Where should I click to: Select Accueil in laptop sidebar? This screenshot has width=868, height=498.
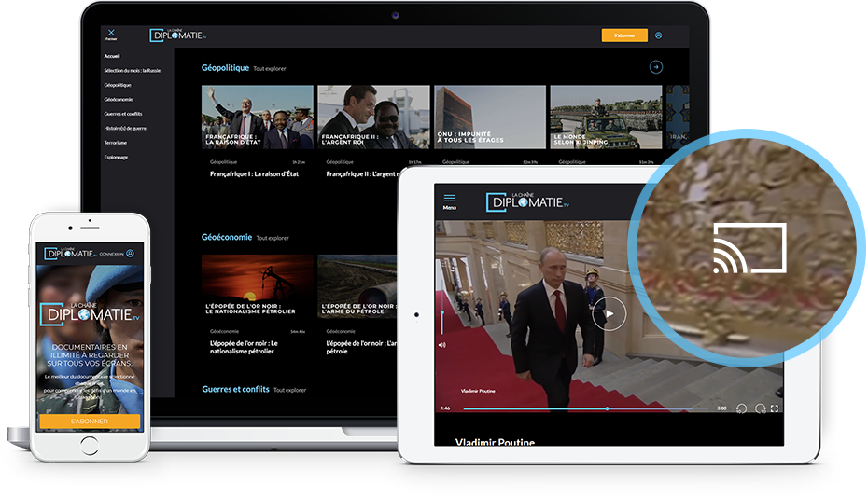(112, 57)
